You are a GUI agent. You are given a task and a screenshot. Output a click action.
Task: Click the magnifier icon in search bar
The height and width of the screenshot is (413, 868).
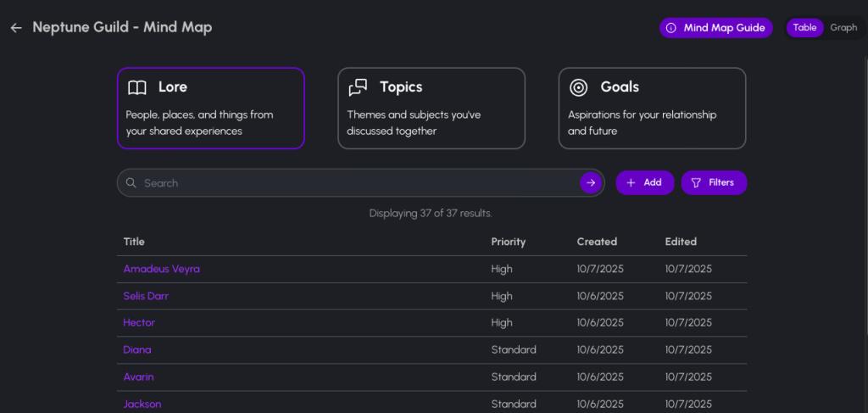[x=131, y=183]
